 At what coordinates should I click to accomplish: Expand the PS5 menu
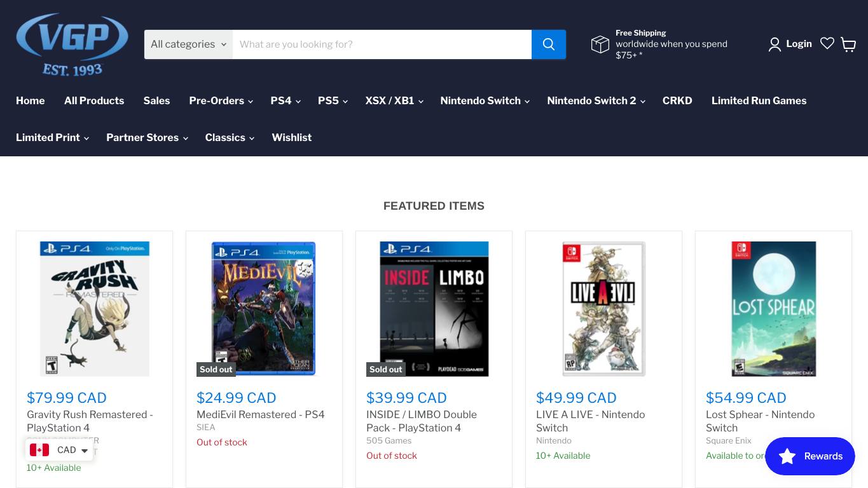coord(333,101)
